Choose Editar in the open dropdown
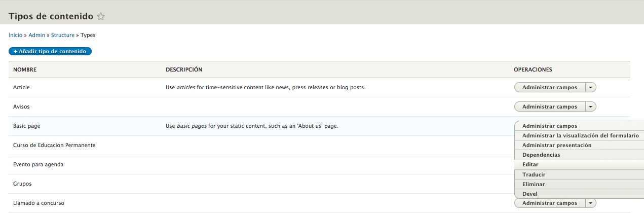This screenshot has width=644, height=213. tap(530, 165)
